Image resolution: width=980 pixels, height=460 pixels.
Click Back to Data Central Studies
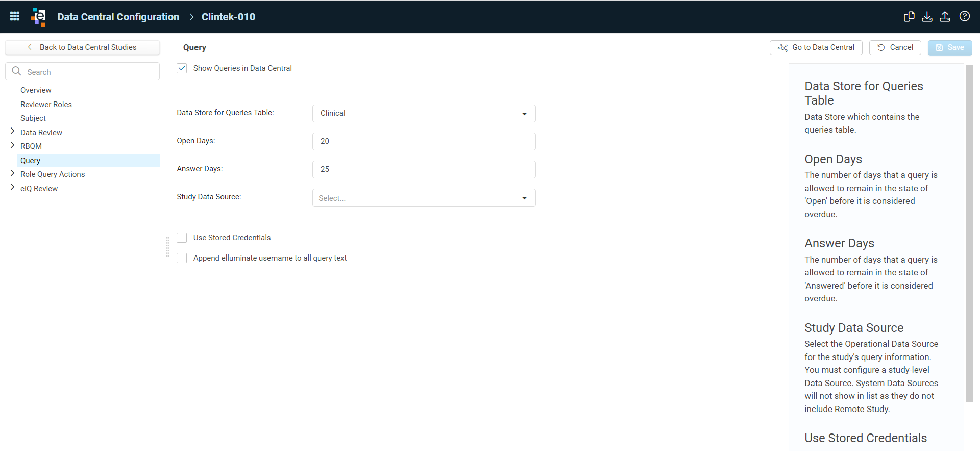pos(82,47)
